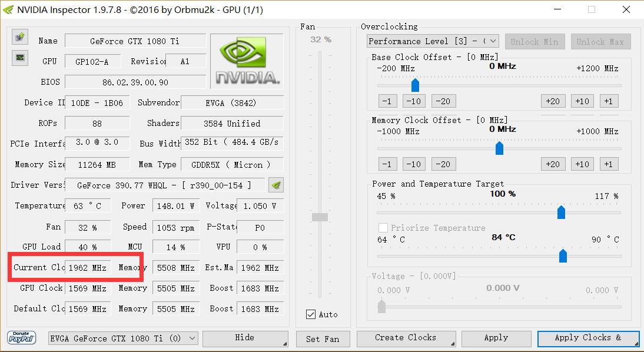Click the power target slider handle

tap(561, 212)
